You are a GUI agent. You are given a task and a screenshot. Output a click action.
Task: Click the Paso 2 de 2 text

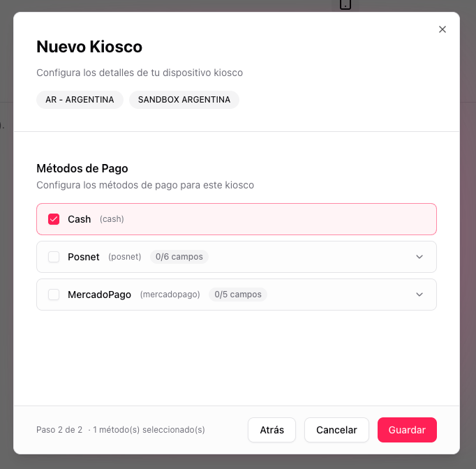(x=59, y=430)
